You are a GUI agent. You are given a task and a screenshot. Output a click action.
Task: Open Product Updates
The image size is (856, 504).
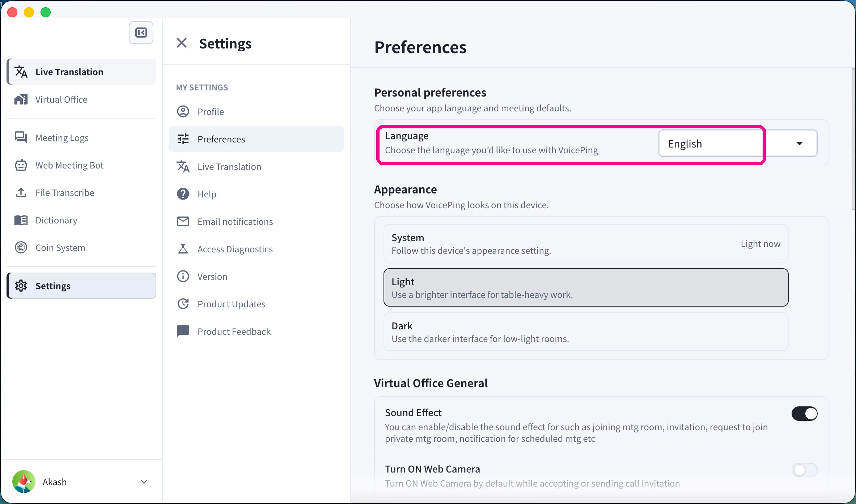click(257, 304)
